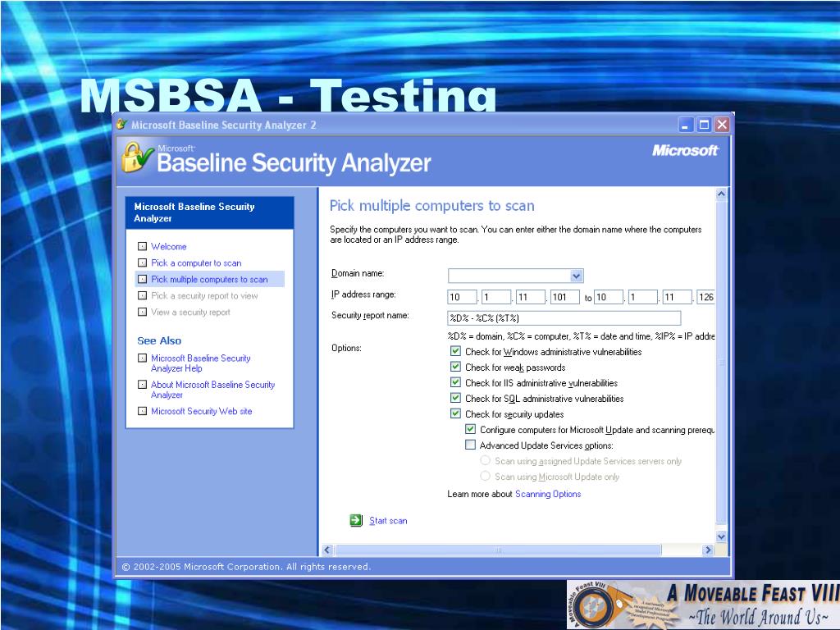Open the Domain name dropdown
The height and width of the screenshot is (630, 840).
[x=577, y=276]
